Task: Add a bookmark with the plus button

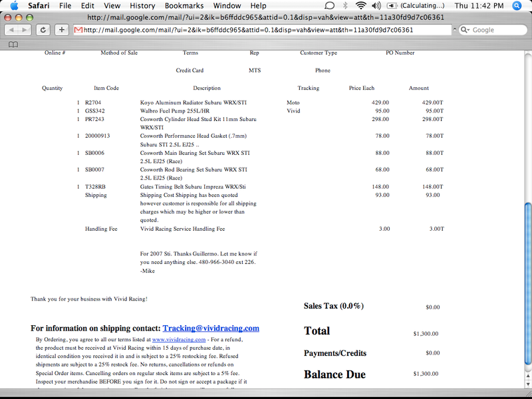Action: [61, 30]
